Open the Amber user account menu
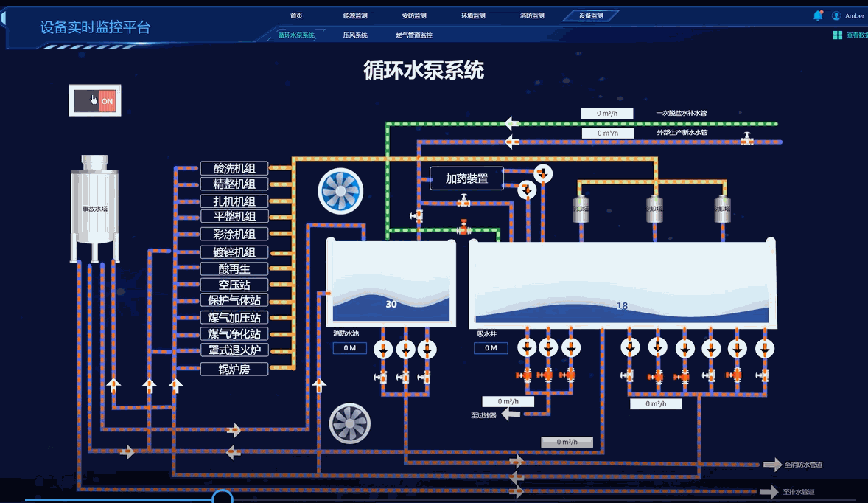Screen dimensions: 868x503 click(849, 15)
